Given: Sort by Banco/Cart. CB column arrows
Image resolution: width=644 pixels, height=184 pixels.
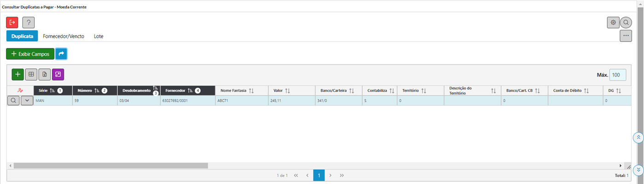Looking at the screenshot, I should coord(537,91).
